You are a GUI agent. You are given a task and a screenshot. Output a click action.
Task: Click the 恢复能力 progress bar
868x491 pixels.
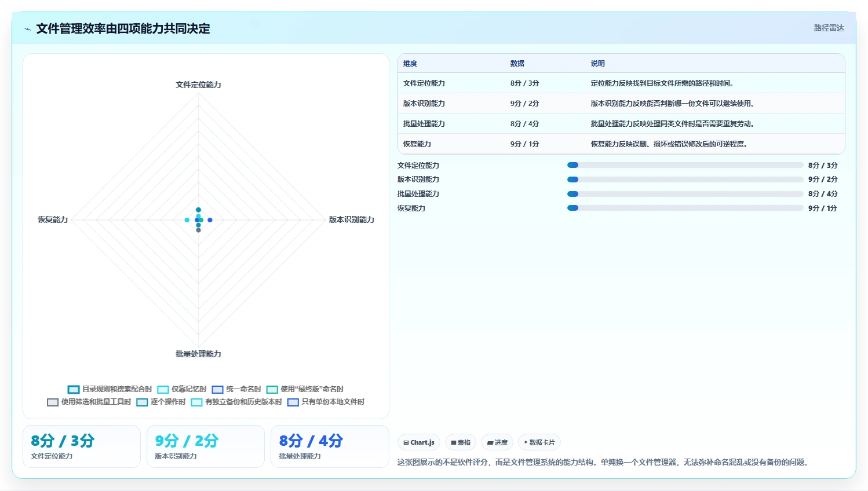point(685,208)
